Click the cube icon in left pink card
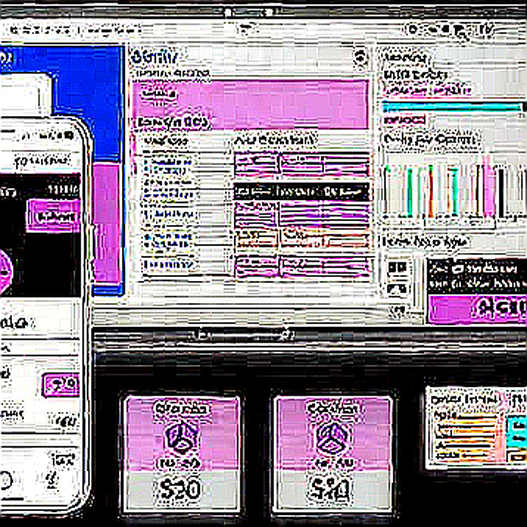Image resolution: width=527 pixels, height=527 pixels. [182, 438]
